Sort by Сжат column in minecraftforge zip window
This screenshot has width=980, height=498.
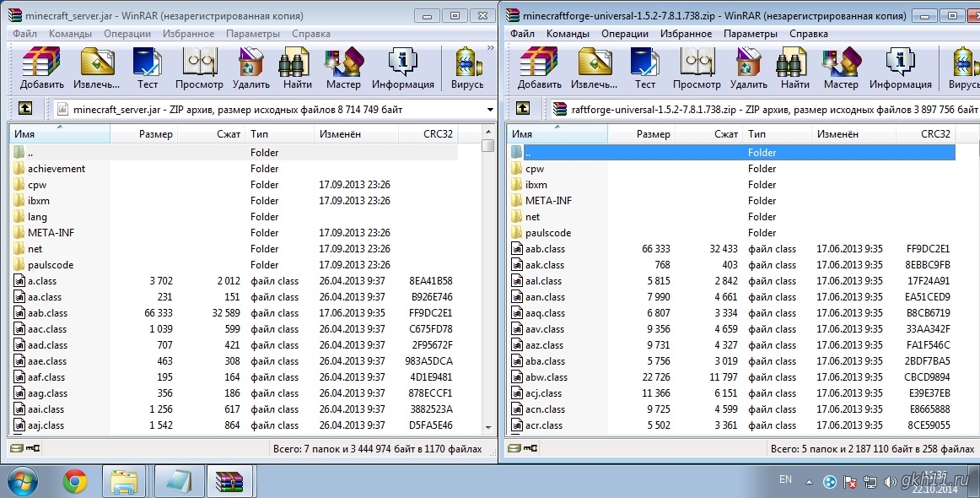709,134
